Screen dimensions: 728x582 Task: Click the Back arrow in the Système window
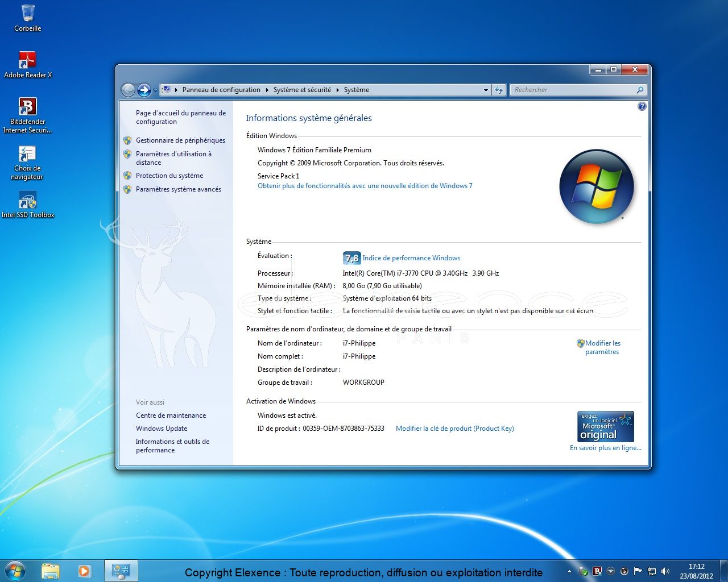point(129,90)
